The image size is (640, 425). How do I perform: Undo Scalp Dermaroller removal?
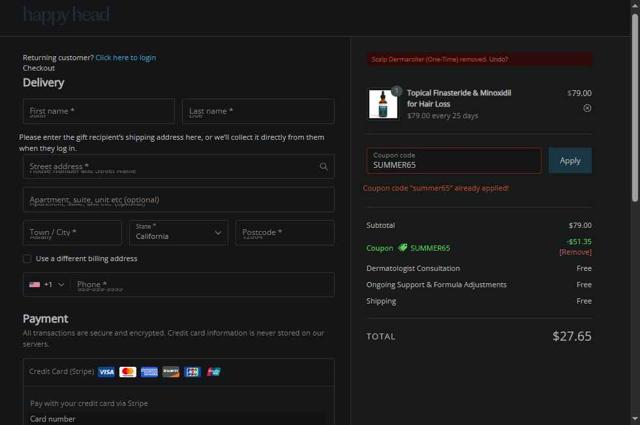[498, 60]
